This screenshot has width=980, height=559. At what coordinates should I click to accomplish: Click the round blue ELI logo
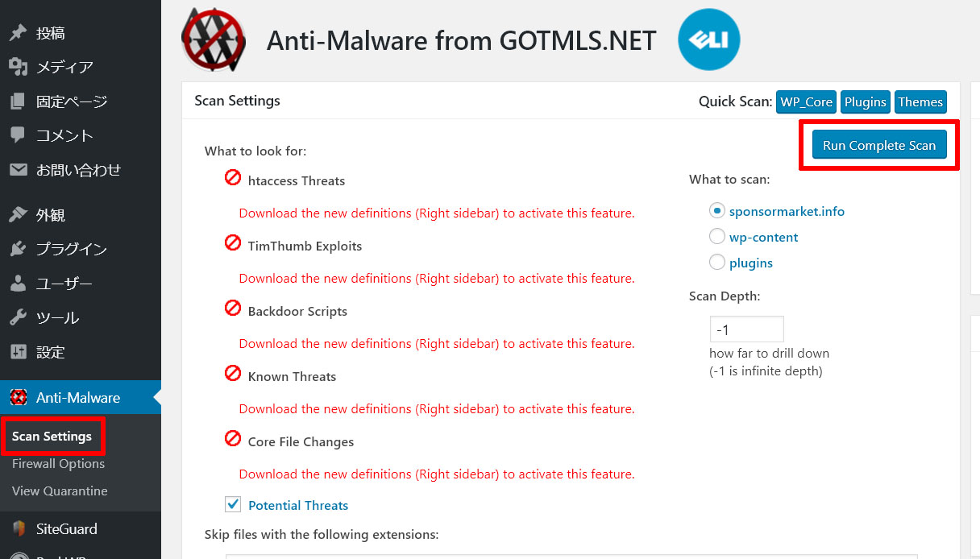(709, 39)
